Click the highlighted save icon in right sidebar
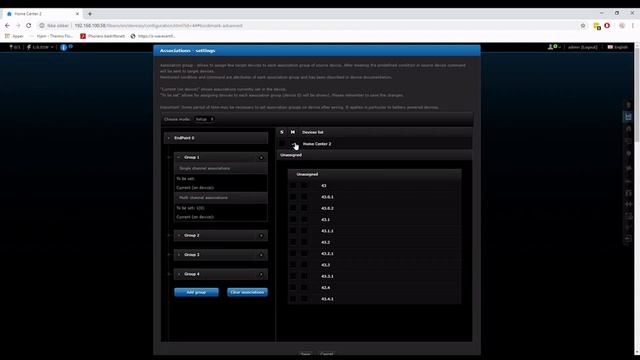This screenshot has height=360, width=640. click(628, 117)
